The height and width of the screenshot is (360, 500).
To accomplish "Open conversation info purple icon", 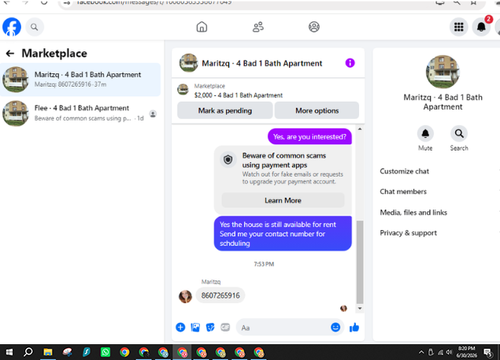I will [x=350, y=63].
